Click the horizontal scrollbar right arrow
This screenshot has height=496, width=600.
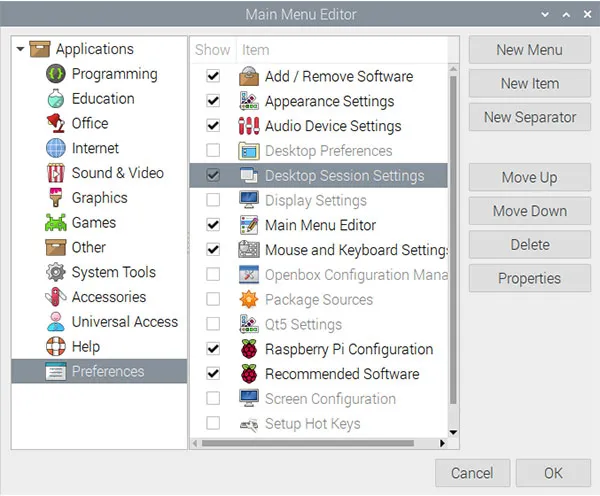442,443
